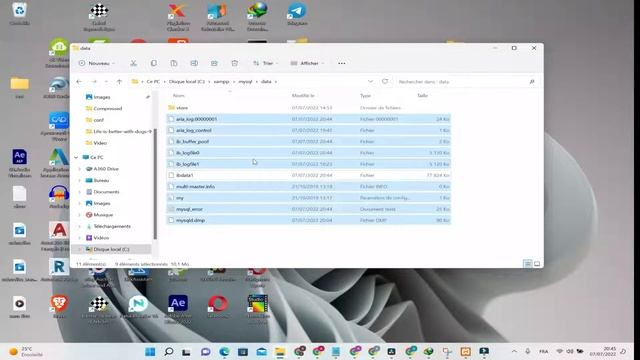Toggle checkbox for aria_log.00000001 file
The image size is (640, 360).
pos(171,119)
